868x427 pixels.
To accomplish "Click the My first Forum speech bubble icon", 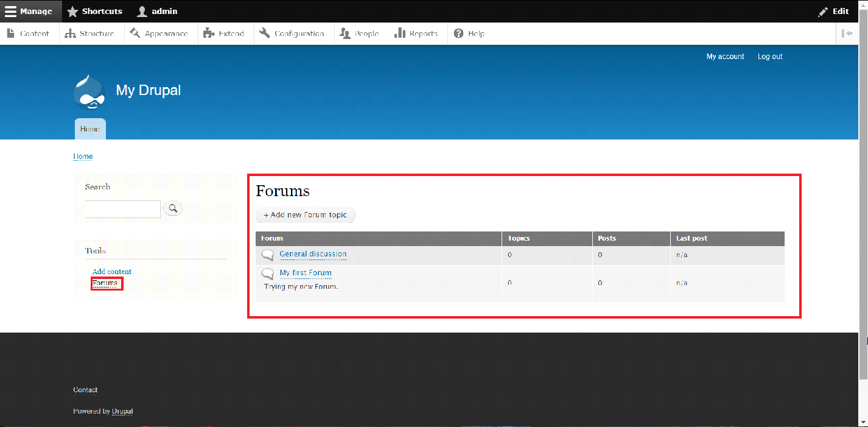I will click(x=268, y=273).
